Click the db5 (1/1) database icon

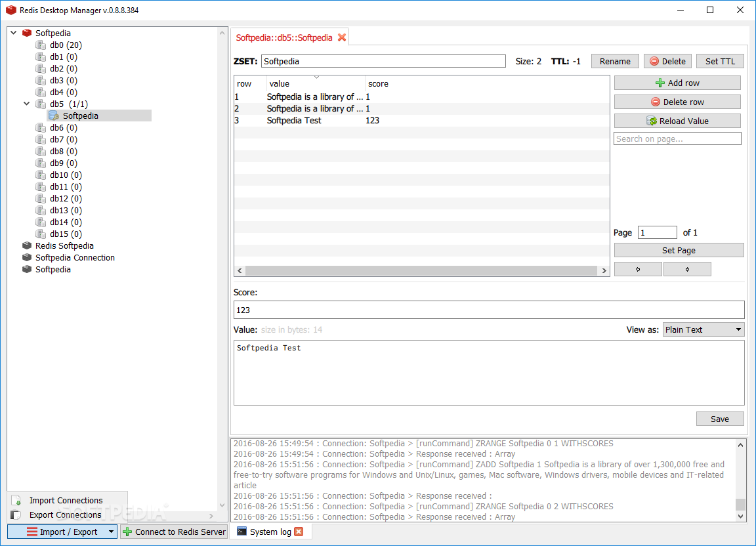(x=41, y=104)
